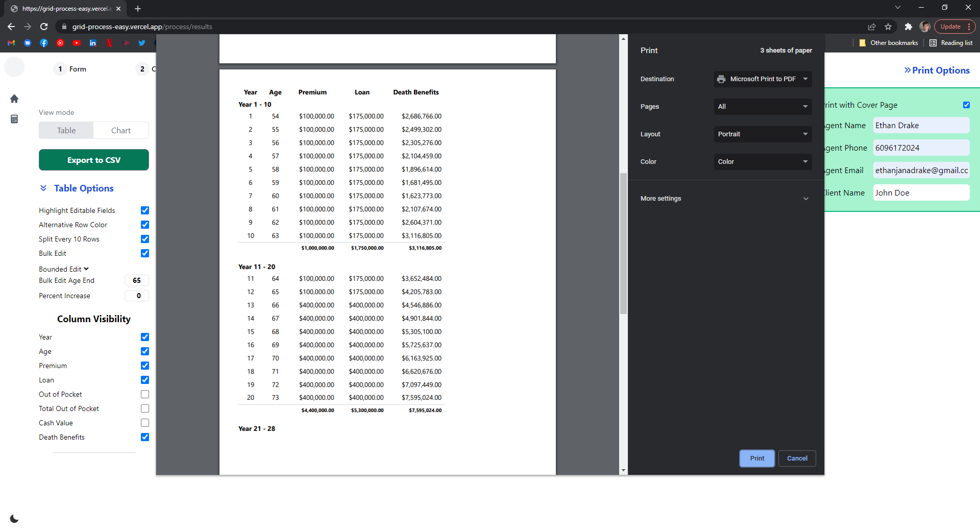This screenshot has width=980, height=531.
Task: Open Gmail bookmark icon
Action: pos(11,43)
